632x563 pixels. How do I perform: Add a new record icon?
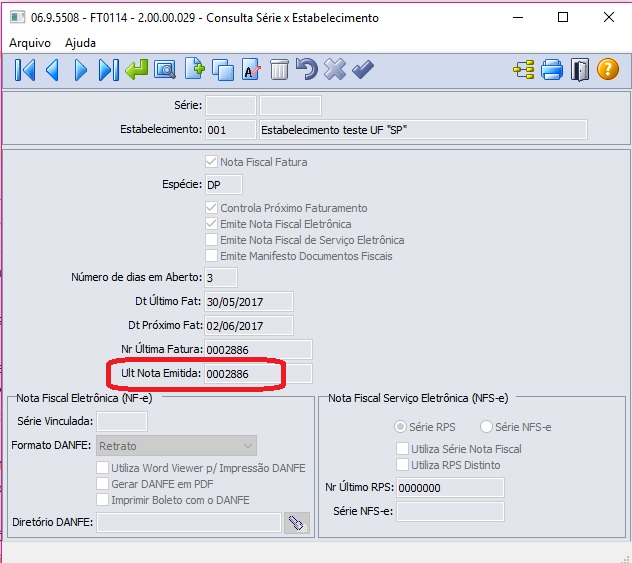pos(195,69)
